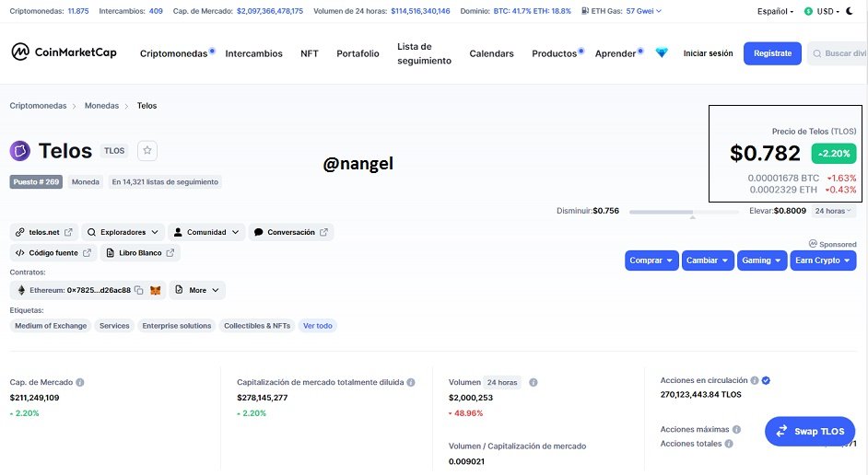Viewport: 868px width, 475px height.
Task: Click the Intercambios count 409 link
Action: click(x=156, y=11)
